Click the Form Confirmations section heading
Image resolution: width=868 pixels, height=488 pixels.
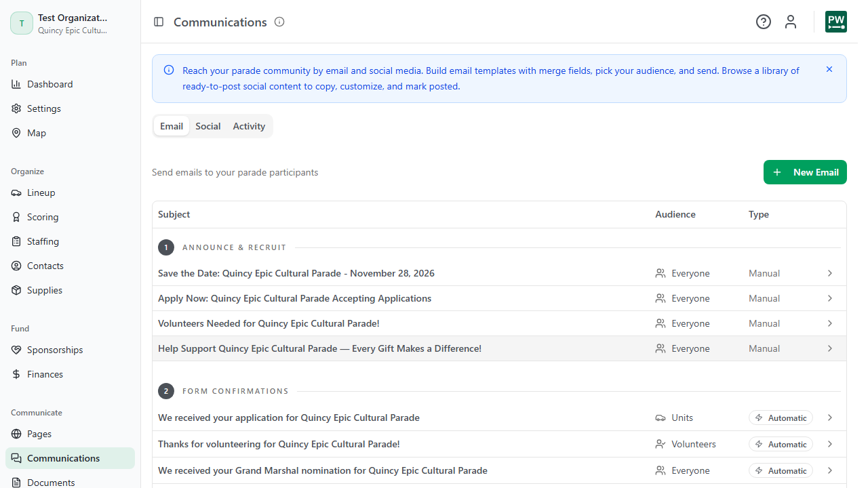point(235,391)
